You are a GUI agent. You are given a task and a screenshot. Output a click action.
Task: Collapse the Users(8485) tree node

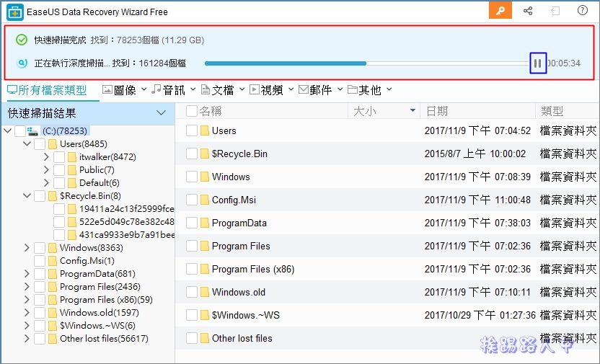27,144
